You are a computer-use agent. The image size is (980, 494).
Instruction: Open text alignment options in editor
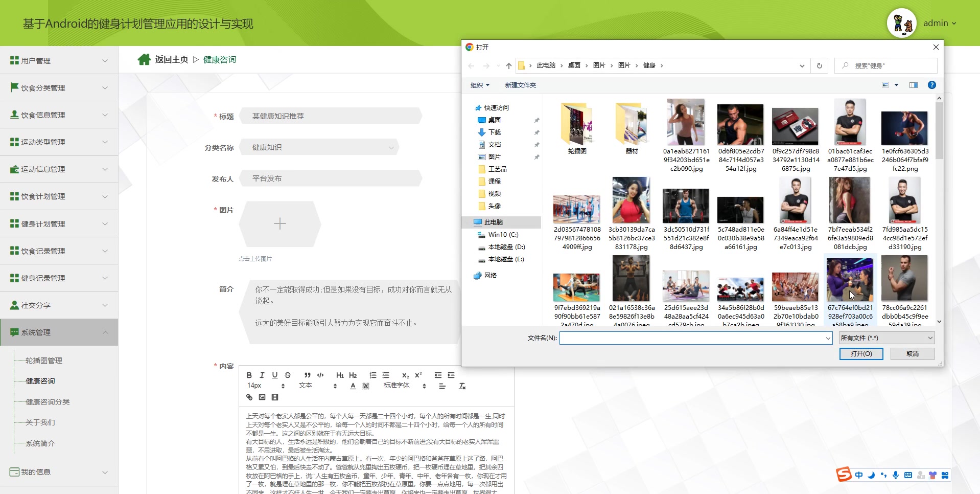pyautogui.click(x=442, y=386)
